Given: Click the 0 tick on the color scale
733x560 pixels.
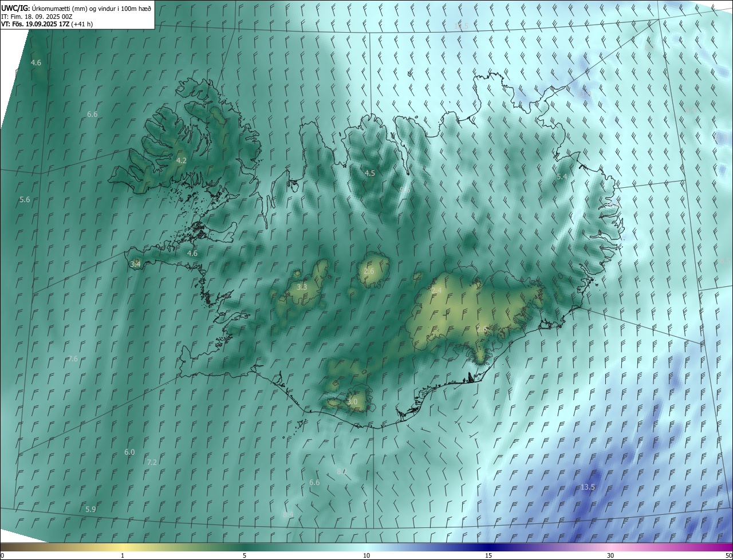Looking at the screenshot, I should (2, 555).
